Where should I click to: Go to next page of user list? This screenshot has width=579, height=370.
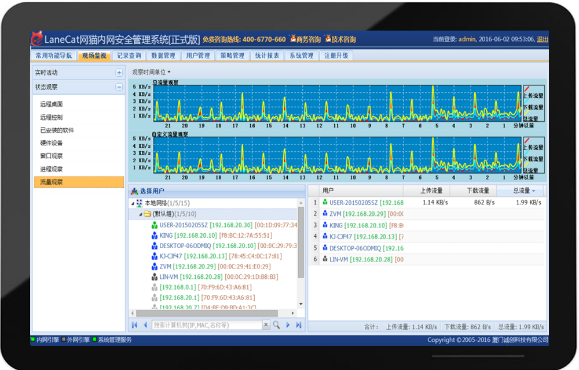coord(288,325)
